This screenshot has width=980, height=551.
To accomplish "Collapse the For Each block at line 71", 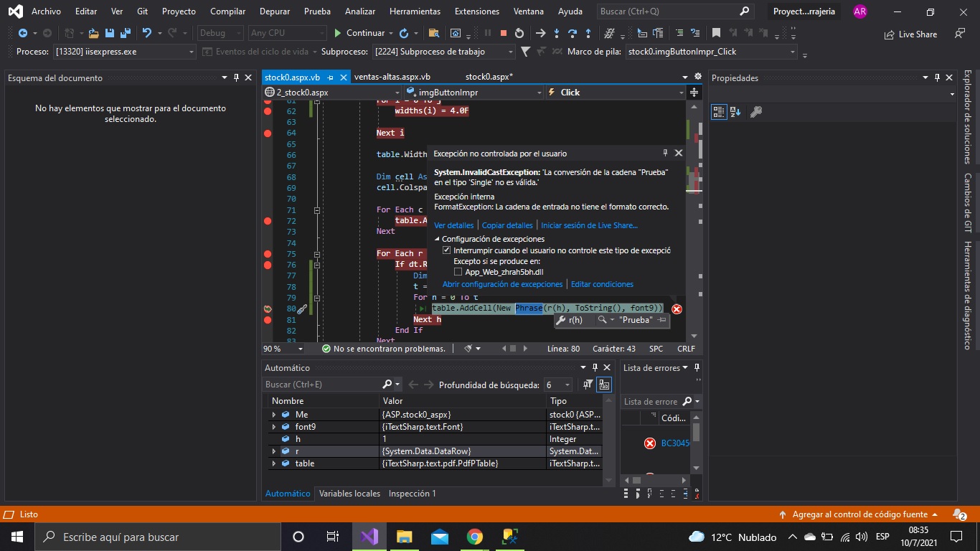I will pyautogui.click(x=317, y=210).
